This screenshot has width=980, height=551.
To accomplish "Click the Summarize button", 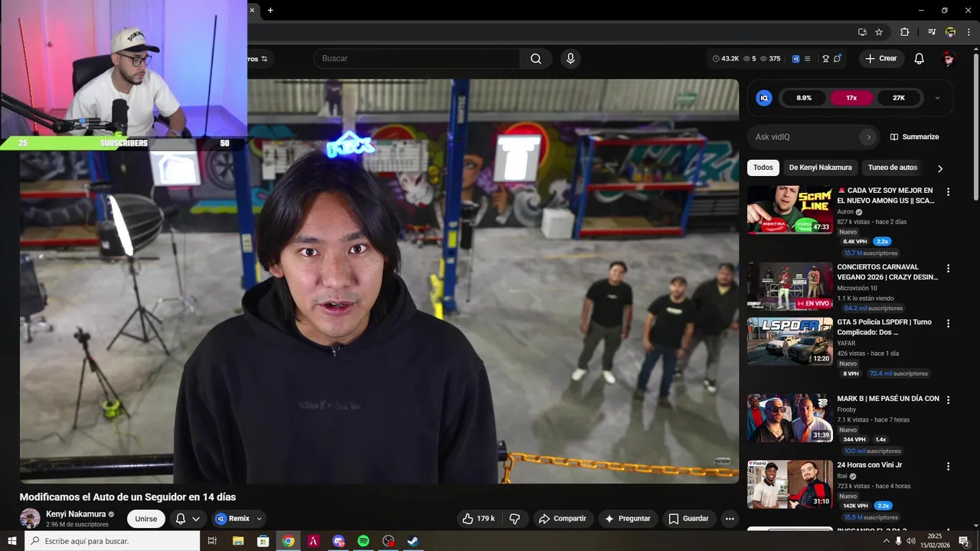I will click(914, 137).
